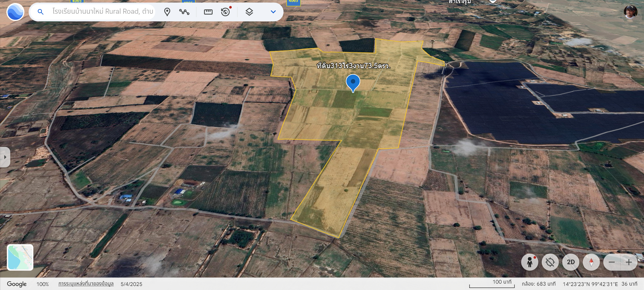Click the blue placemark pin on the map
The height and width of the screenshot is (290, 644).
coord(353,82)
